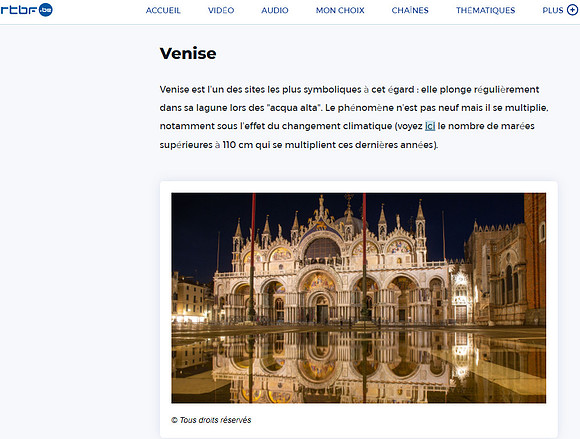Open the RTBF.be logo home link
Viewport: 580px width, 439px height.
(x=26, y=10)
